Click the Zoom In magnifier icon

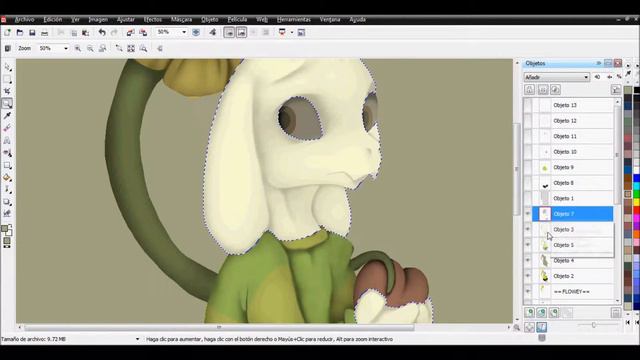[78, 48]
